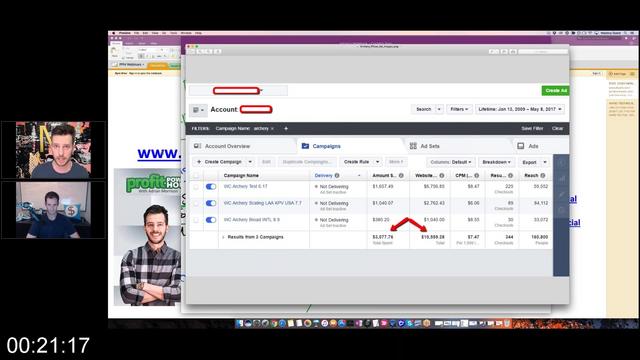Click the Search button
The width and height of the screenshot is (640, 360).
coord(423,109)
